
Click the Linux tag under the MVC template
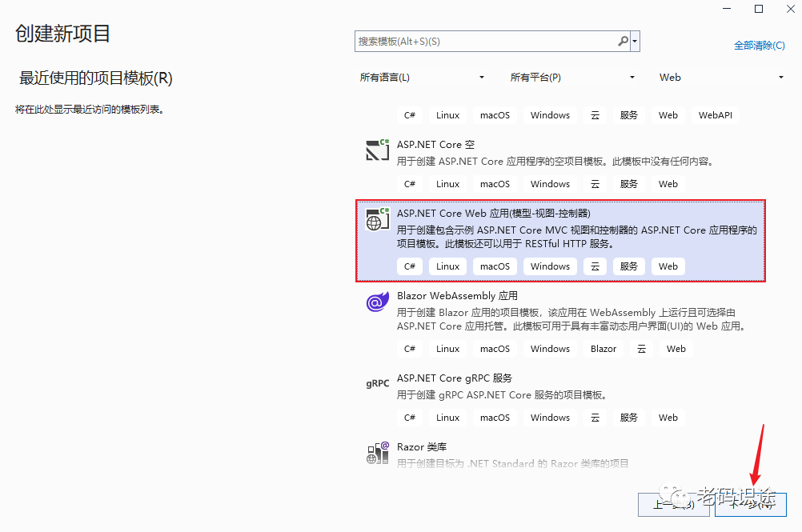click(x=447, y=266)
